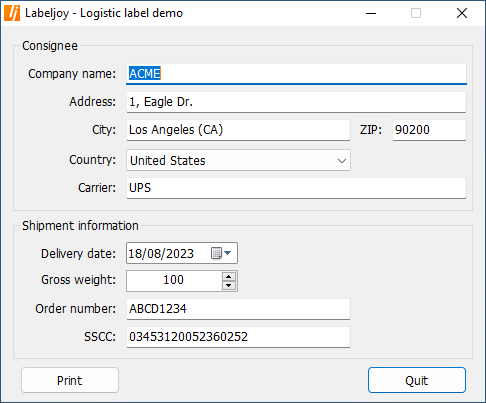
Task: Minimize the Labeljoy demo window
Action: tap(371, 13)
